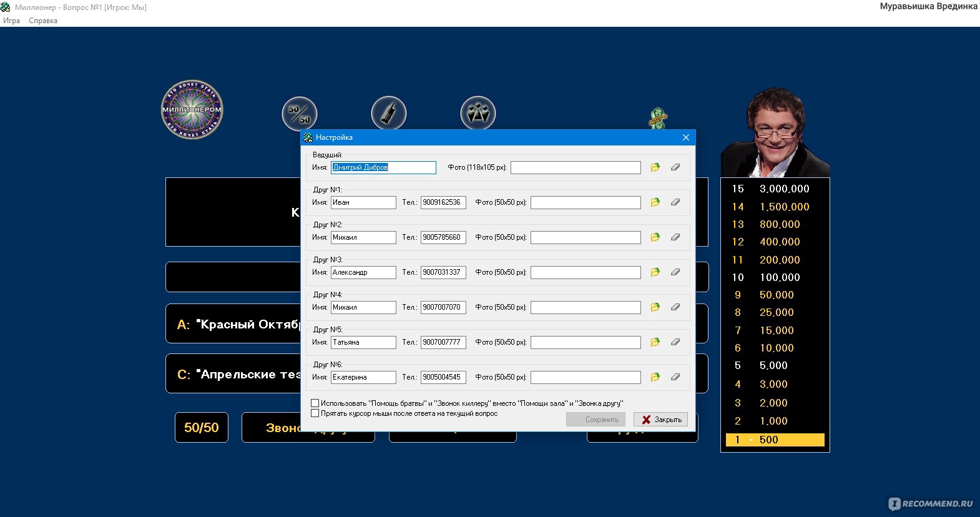Select highlighted prize level 1 500

[x=775, y=440]
